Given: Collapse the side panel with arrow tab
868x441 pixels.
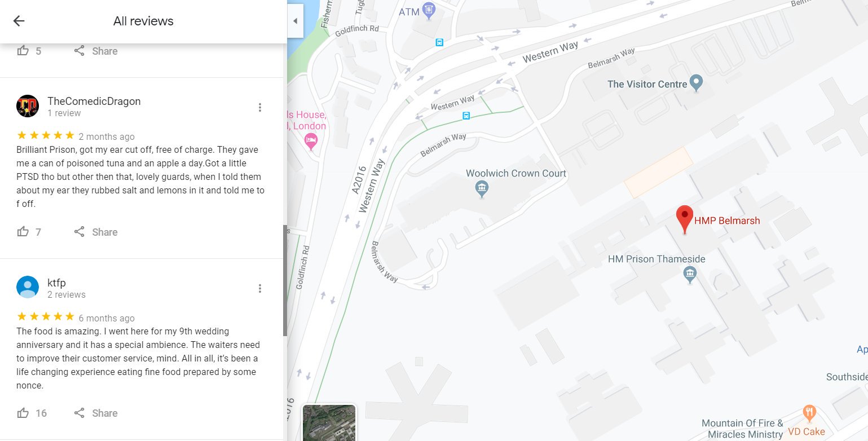Looking at the screenshot, I should [x=295, y=21].
